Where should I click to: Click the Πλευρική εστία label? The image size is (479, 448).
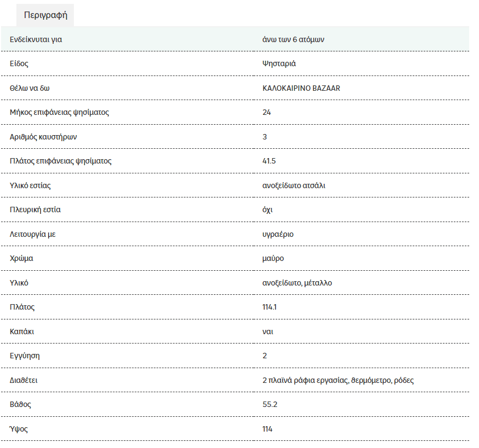pyautogui.click(x=35, y=210)
